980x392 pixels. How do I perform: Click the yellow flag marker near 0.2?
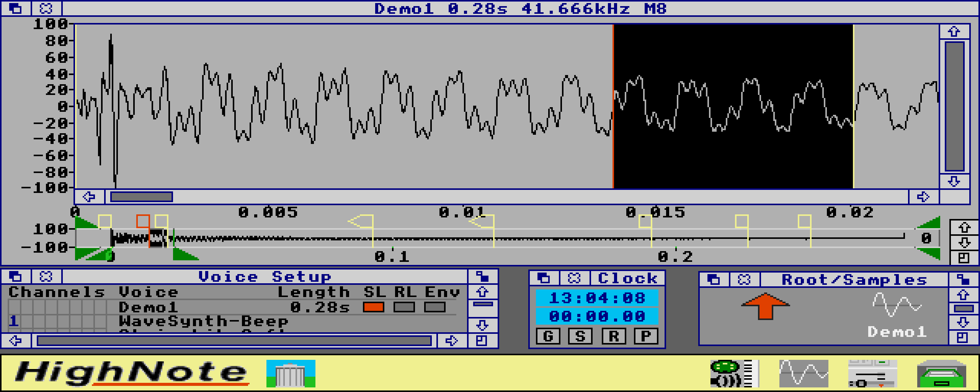(x=645, y=222)
